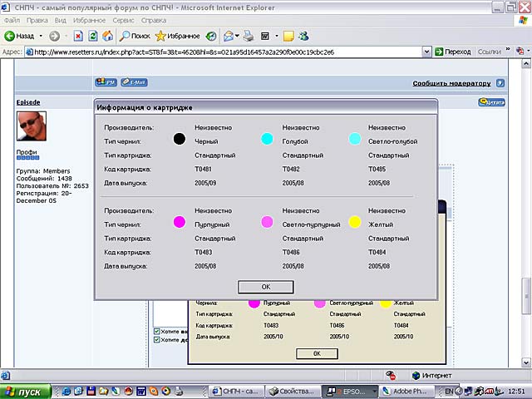Click the blocked popup status bar icon
This screenshot has height=399, width=532.
(391, 375)
